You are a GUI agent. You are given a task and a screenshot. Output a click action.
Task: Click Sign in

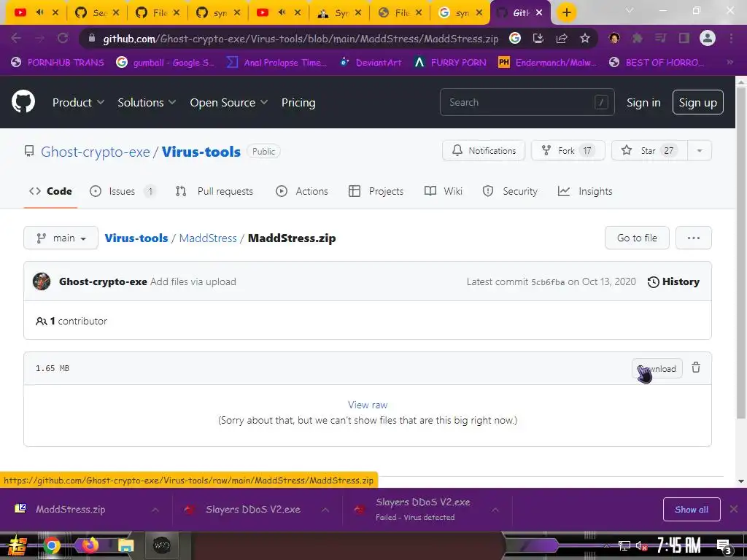point(643,102)
